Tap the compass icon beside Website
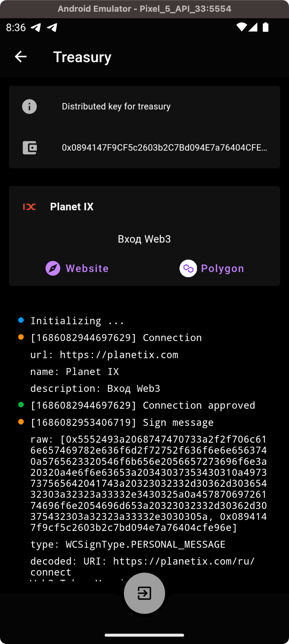Viewport: 289px width, 644px height. pyautogui.click(x=53, y=268)
